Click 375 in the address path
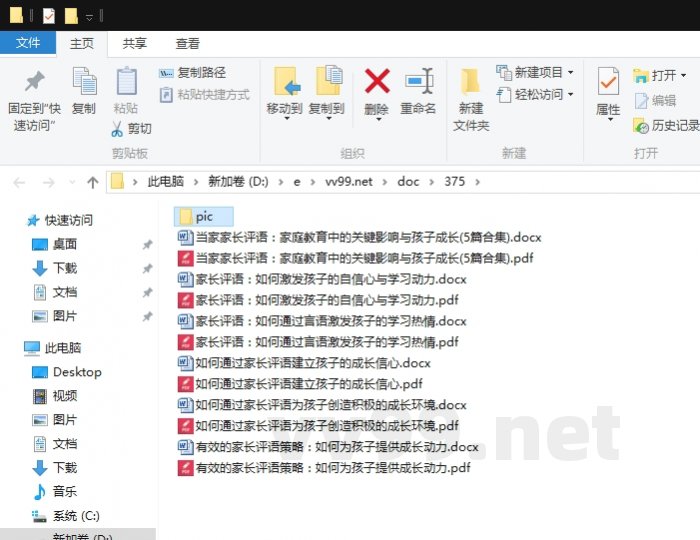Image resolution: width=700 pixels, height=540 pixels. 454,182
